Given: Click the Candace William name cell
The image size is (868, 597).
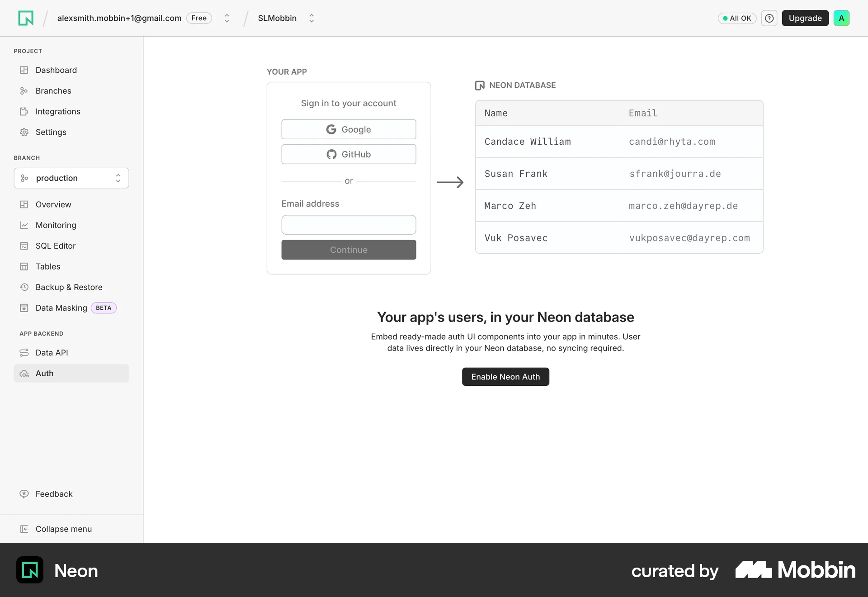Looking at the screenshot, I should (x=528, y=142).
